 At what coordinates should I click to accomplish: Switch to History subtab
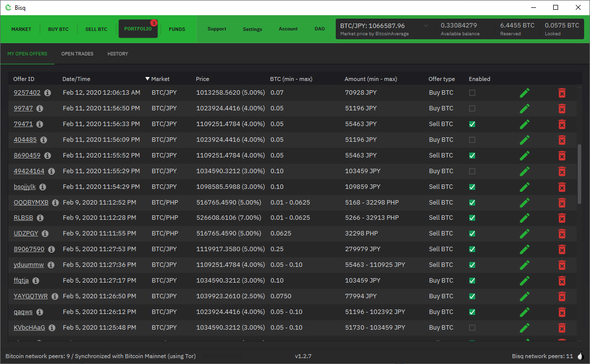pos(118,54)
